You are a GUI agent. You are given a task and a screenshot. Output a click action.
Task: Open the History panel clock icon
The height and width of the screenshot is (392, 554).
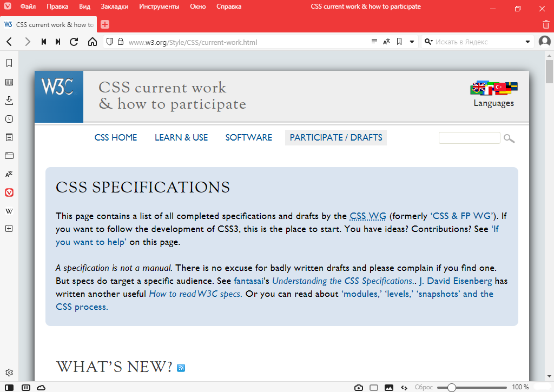click(9, 119)
